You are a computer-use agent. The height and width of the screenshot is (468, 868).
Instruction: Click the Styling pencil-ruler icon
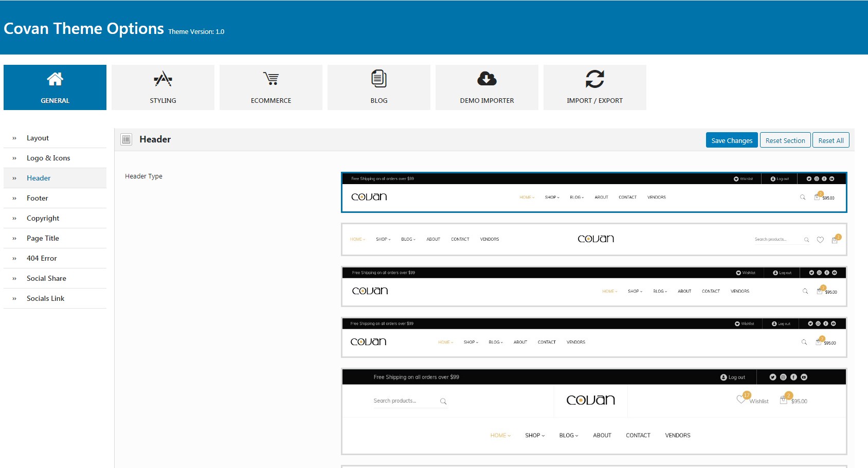click(x=163, y=79)
